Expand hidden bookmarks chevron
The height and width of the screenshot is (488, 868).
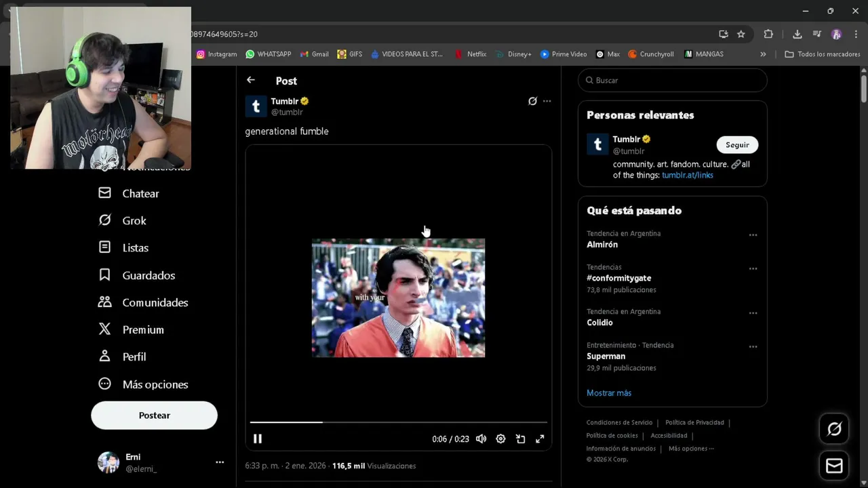[x=763, y=54]
